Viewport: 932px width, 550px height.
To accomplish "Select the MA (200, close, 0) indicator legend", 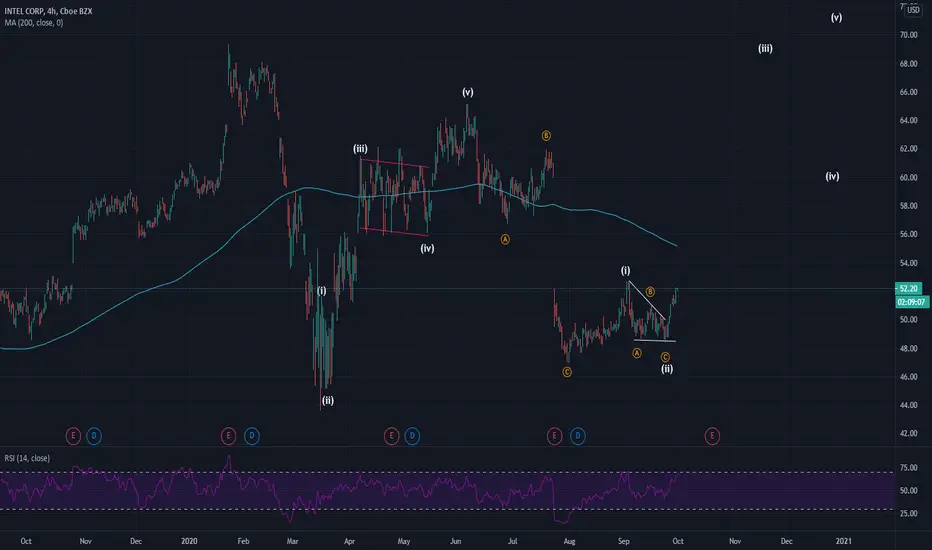I will pyautogui.click(x=34, y=23).
